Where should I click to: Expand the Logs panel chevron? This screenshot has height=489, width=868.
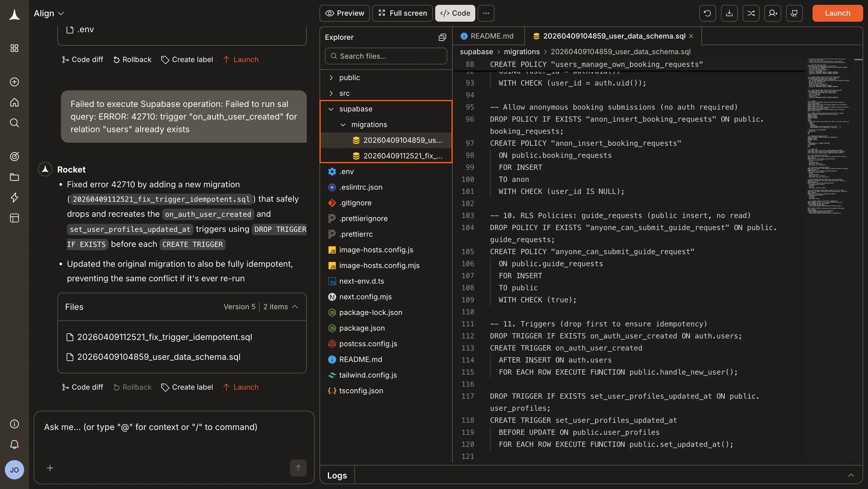click(x=851, y=475)
